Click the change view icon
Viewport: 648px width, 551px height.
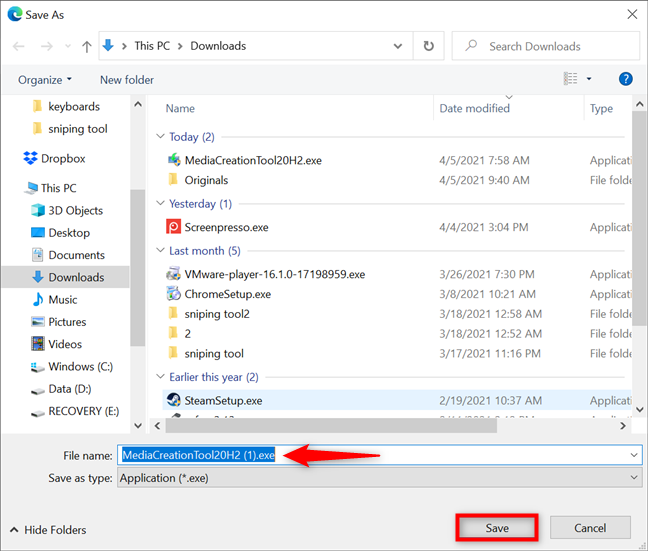point(571,79)
